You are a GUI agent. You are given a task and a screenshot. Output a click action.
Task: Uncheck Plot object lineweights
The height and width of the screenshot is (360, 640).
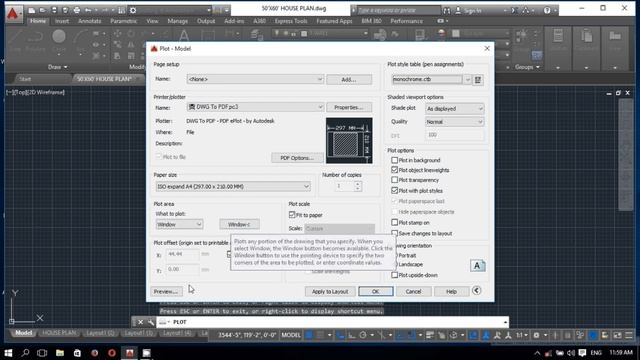click(394, 170)
